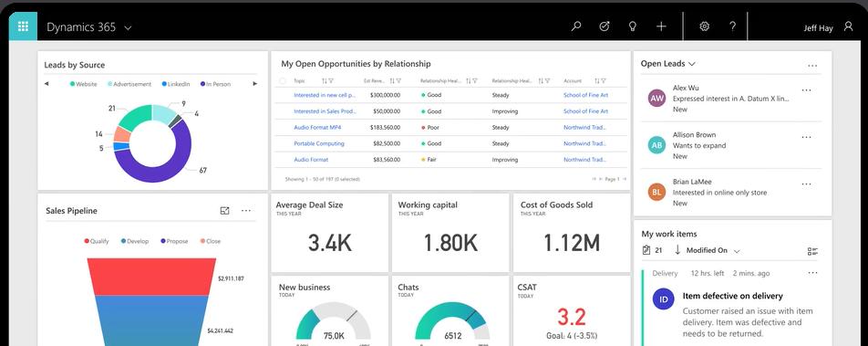Toggle LinkedIn series in Leads legend
Viewport: 868px width, 346px height.
(175, 84)
